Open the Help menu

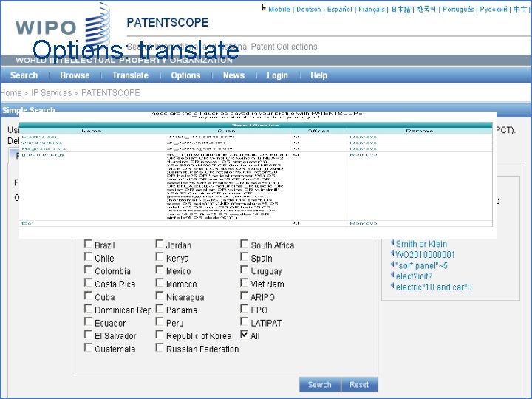(x=318, y=75)
